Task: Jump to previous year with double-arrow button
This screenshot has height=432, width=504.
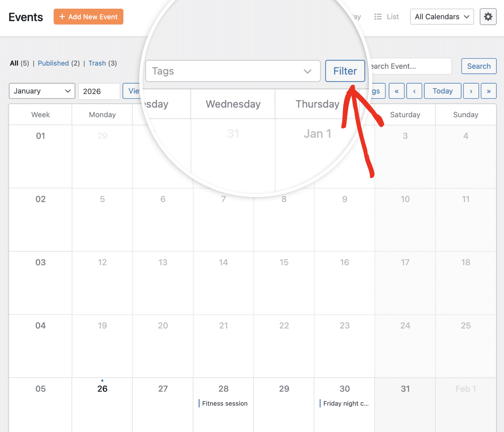Action: pyautogui.click(x=397, y=91)
